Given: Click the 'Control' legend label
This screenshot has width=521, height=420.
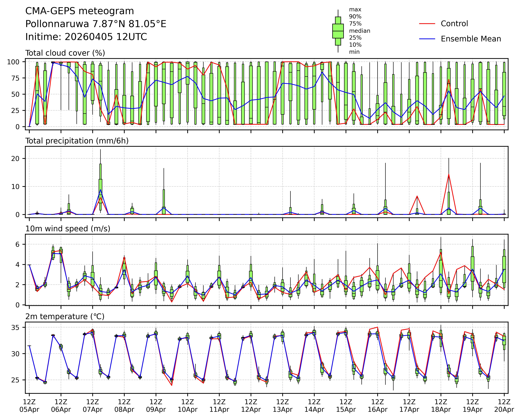Looking at the screenshot, I should click(454, 24).
